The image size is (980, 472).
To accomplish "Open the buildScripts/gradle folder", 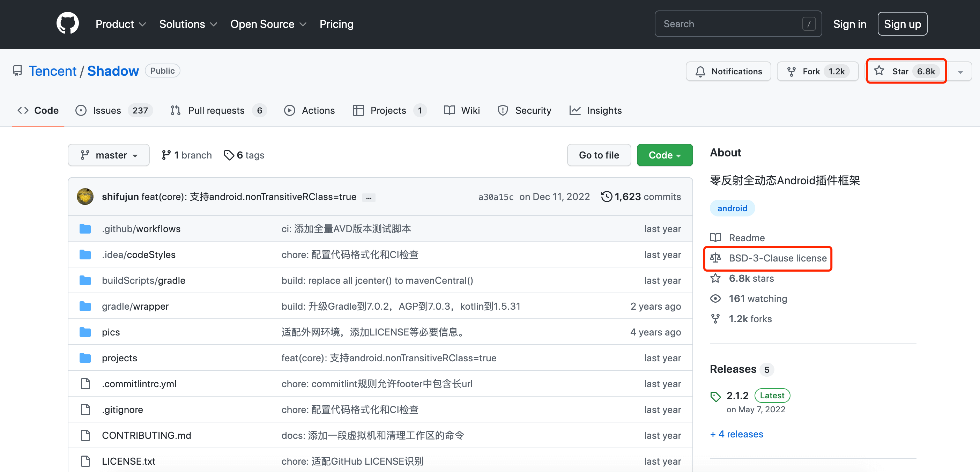I will tap(143, 280).
